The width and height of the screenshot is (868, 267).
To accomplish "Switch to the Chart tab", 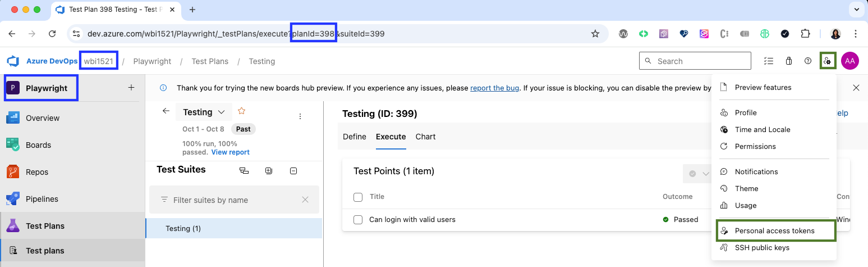I will click(x=426, y=137).
